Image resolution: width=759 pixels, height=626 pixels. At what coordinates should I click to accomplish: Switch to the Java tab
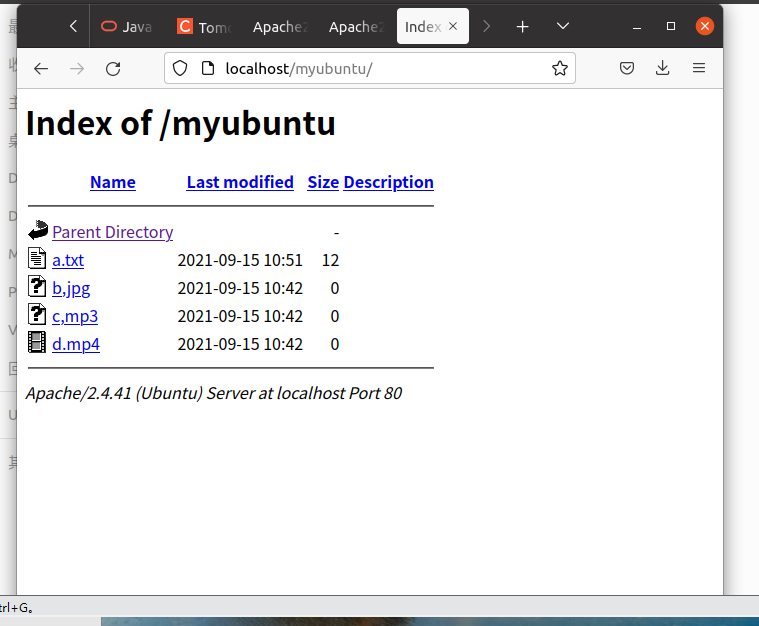coord(126,27)
